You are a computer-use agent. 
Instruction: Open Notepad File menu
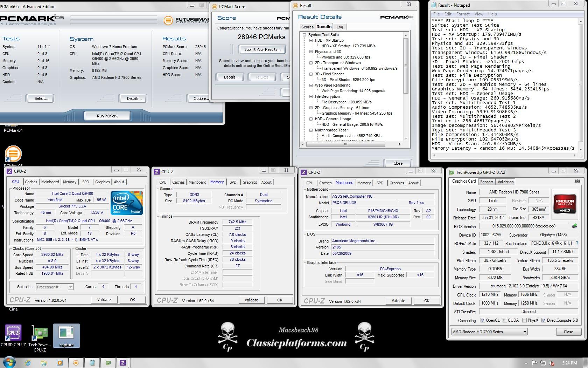(x=436, y=14)
